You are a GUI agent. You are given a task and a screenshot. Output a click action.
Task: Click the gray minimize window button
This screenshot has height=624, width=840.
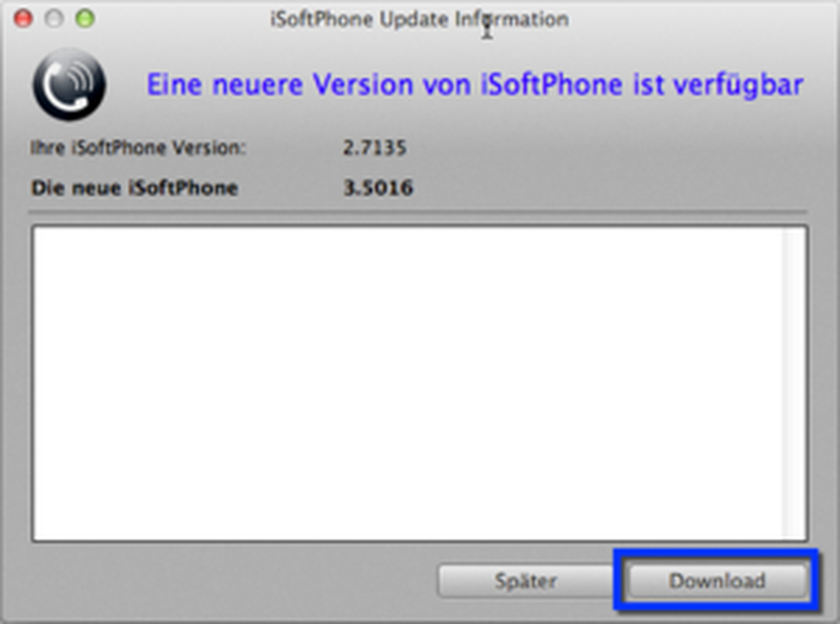click(54, 19)
